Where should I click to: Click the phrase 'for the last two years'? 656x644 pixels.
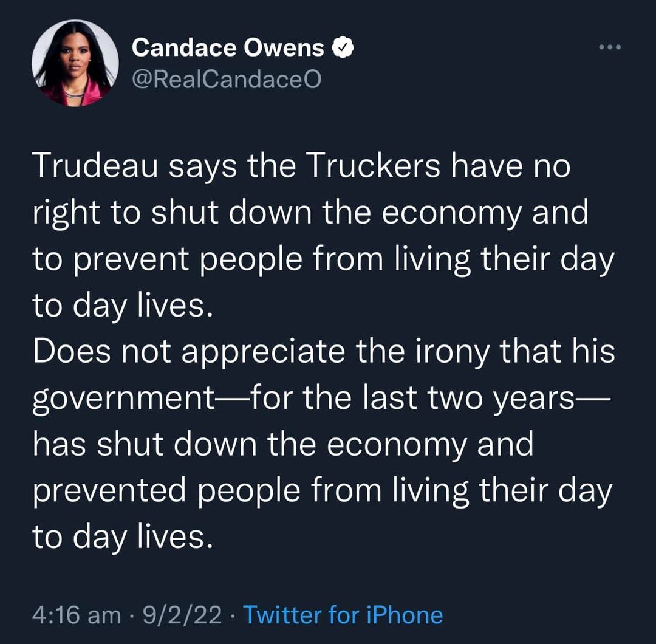coord(412,398)
